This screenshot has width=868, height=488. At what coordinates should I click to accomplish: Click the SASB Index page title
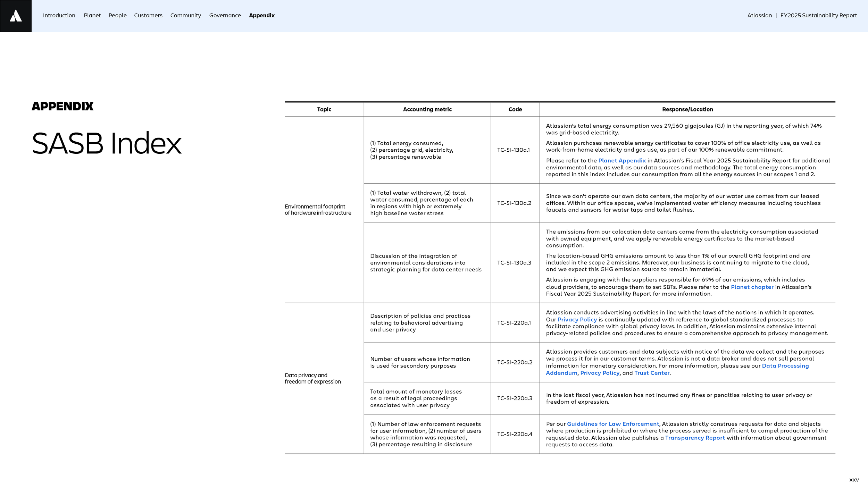[x=107, y=143]
